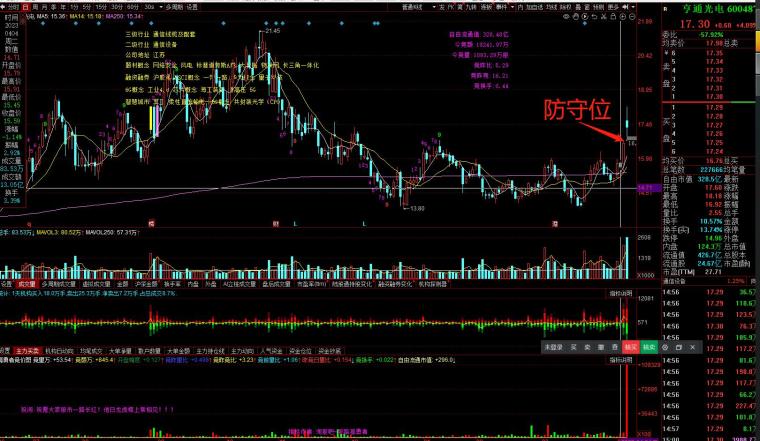Image resolution: width=760 pixels, height=441 pixels.
Task: Select the 主力买卖 indicator tab
Action: [27, 350]
